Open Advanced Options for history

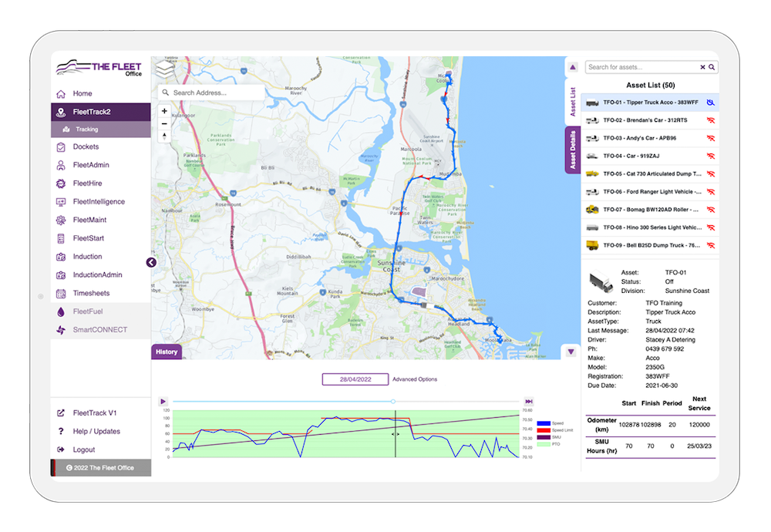(x=415, y=379)
